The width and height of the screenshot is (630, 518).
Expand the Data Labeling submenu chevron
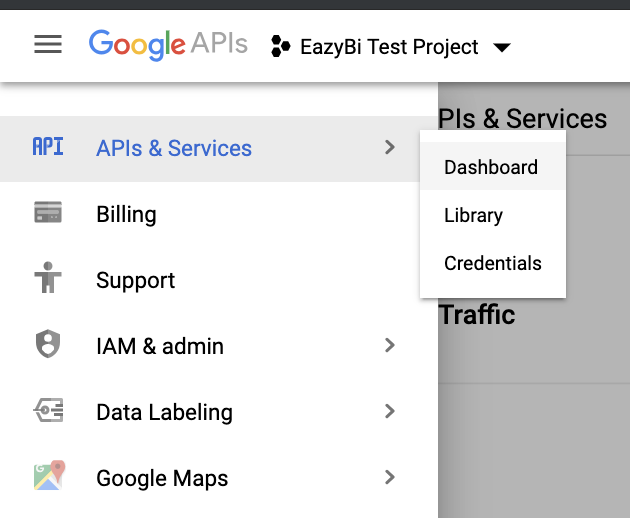click(x=390, y=411)
